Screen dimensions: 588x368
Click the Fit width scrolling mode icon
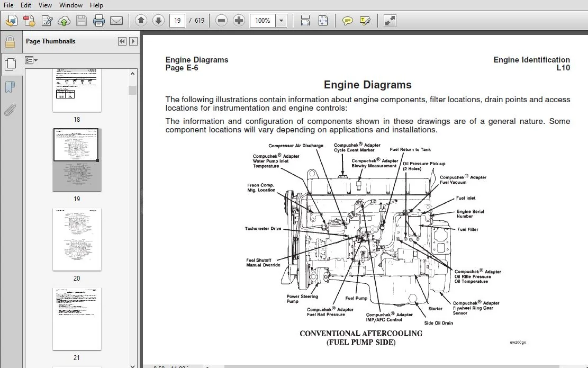pos(305,21)
